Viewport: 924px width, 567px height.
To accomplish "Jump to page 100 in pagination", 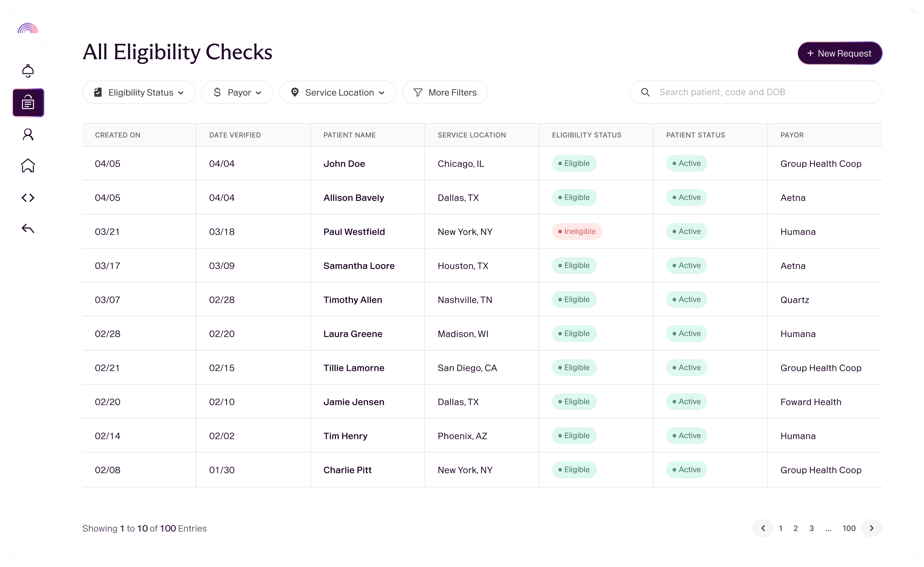I will (x=848, y=528).
